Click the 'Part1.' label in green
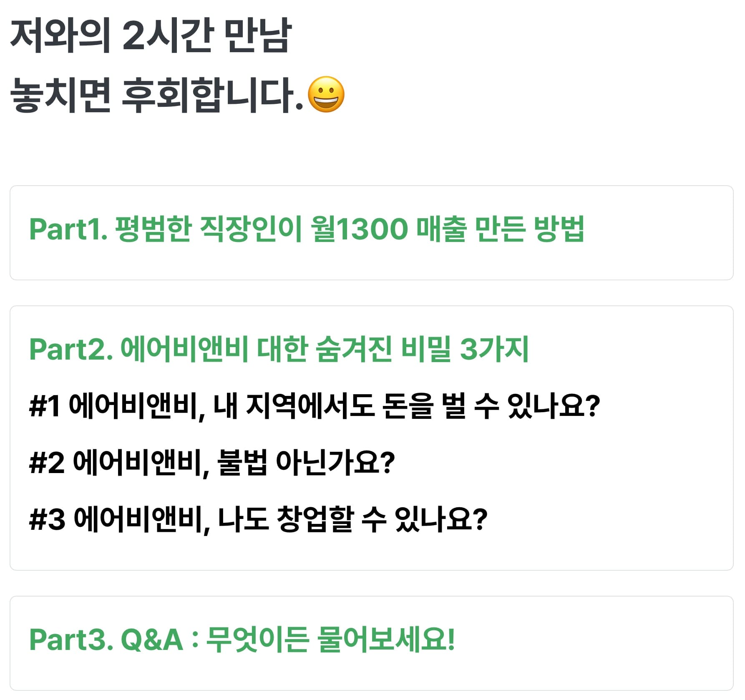 click(68, 229)
